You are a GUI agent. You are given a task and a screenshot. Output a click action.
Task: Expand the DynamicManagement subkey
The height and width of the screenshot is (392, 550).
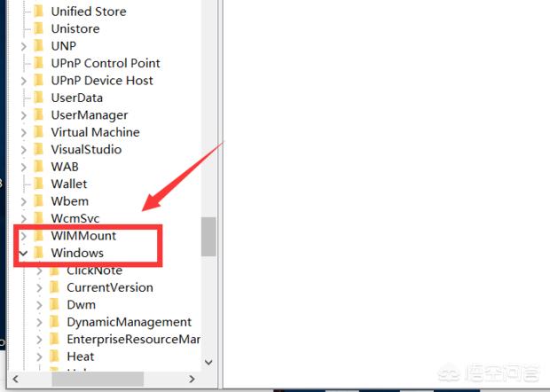[x=39, y=322]
